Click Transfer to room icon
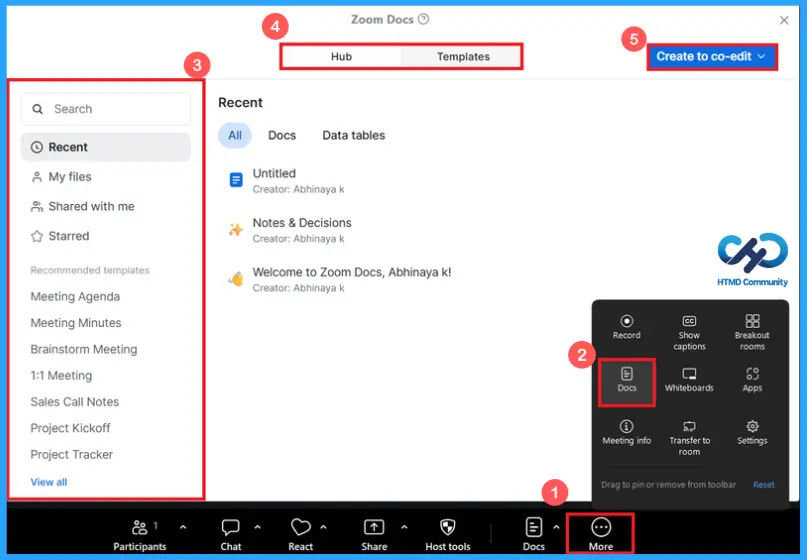This screenshot has height=560, width=807. 689,426
